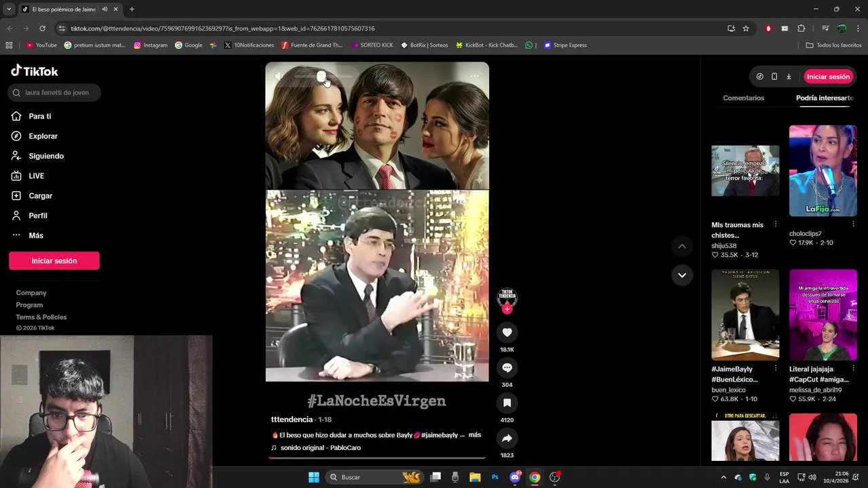
Task: Click the TikTok logo
Action: (34, 71)
